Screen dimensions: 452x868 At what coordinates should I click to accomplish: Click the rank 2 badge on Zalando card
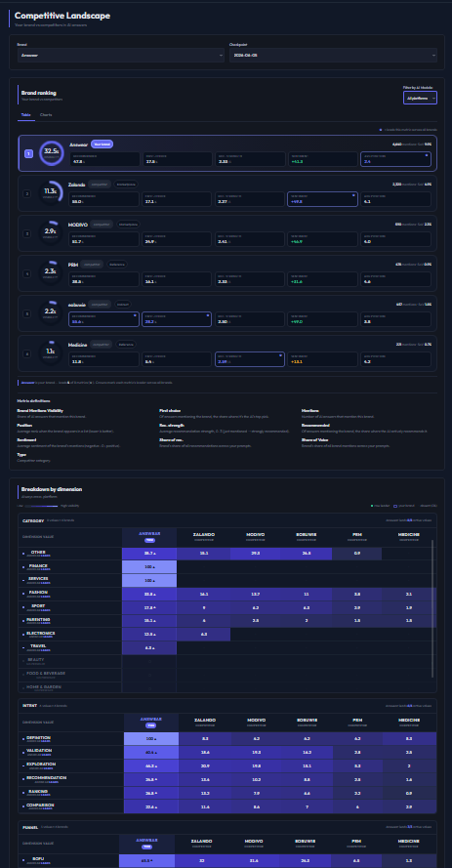pyautogui.click(x=26, y=193)
